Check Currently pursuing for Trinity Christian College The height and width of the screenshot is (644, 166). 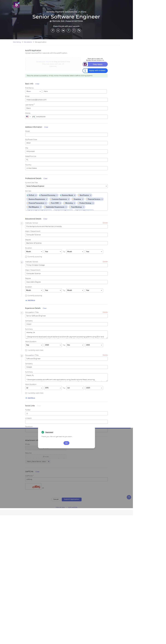(26, 296)
